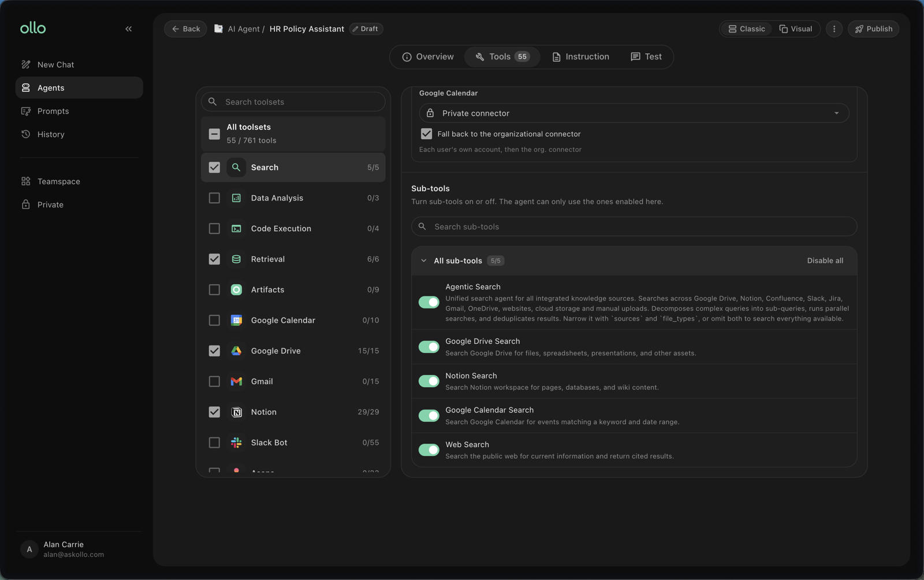This screenshot has width=924, height=580.
Task: Open the three-dot more options menu
Action: click(834, 29)
